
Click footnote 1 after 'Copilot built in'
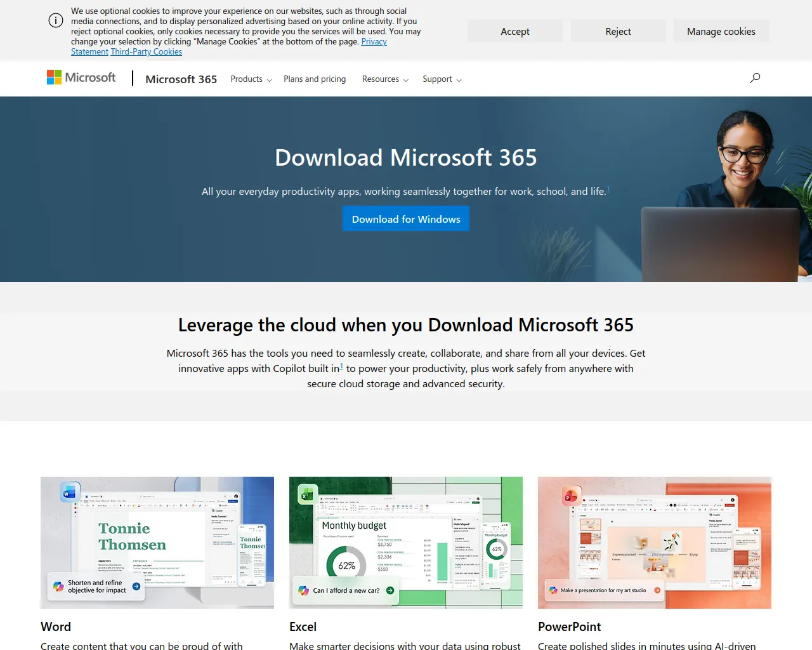341,366
